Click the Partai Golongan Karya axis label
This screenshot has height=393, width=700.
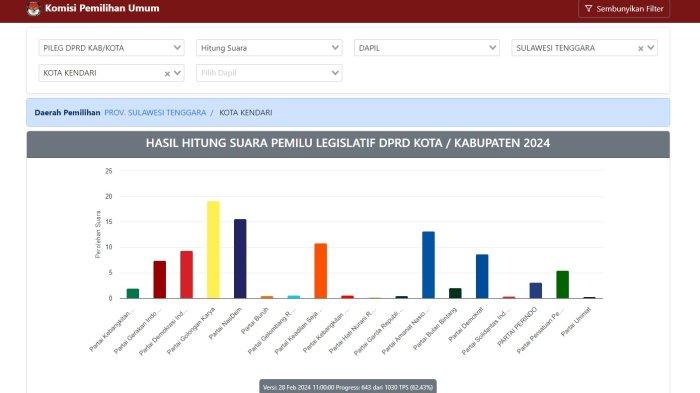click(x=191, y=330)
